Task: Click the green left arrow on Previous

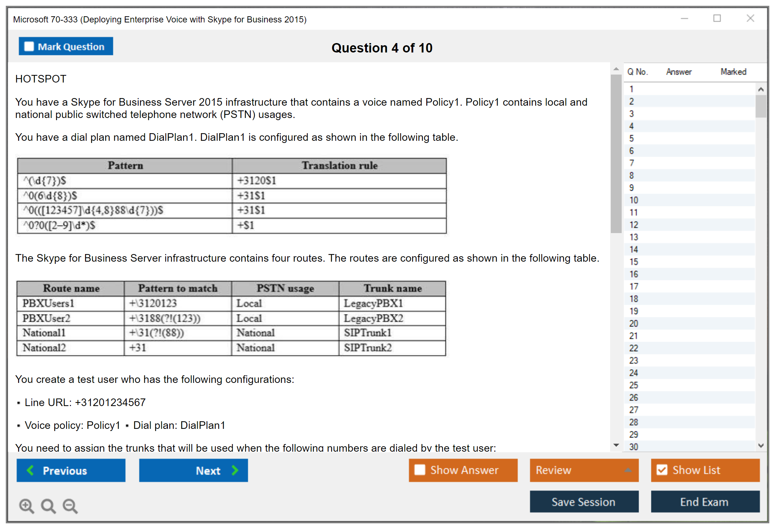Action: pos(30,470)
